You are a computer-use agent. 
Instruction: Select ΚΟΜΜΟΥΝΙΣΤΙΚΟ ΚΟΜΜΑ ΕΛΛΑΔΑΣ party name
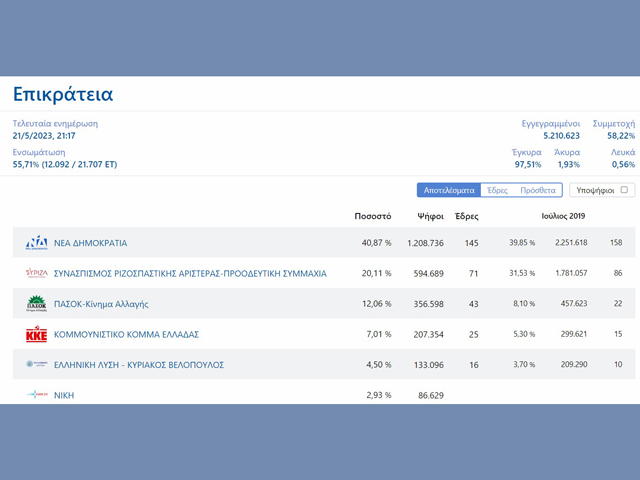click(x=126, y=334)
